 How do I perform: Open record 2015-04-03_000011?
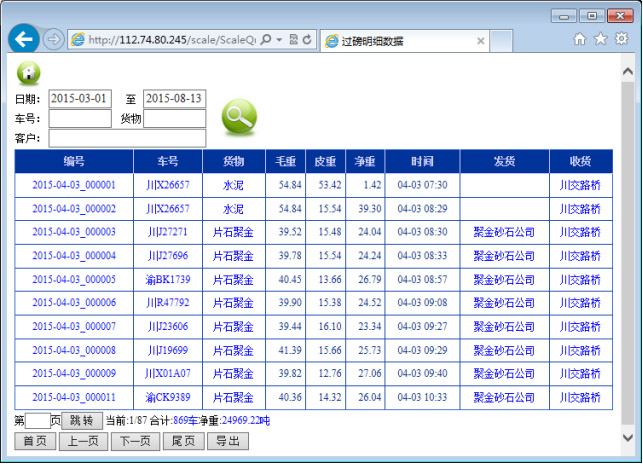74,397
